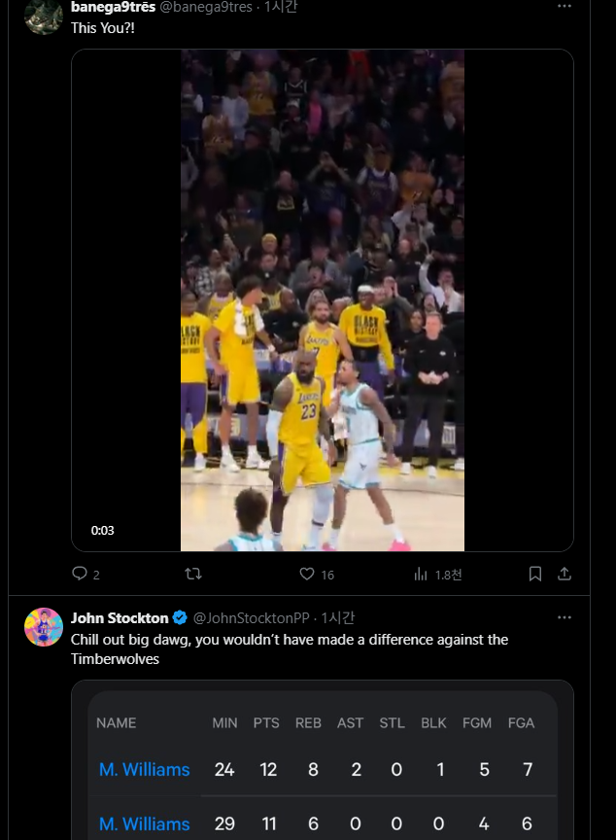Screen dimensions: 616x840
Task: Click the 0:03 video duration badge
Action: coord(103,531)
